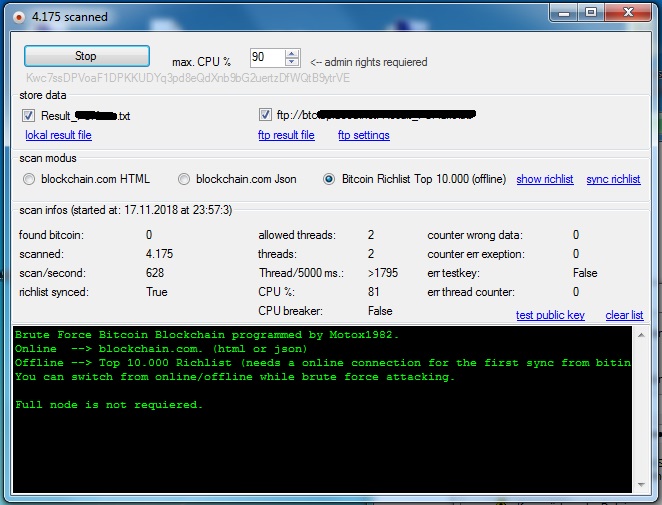Image resolution: width=662 pixels, height=505 pixels.
Task: Click the log scrollbar up arrow
Action: (641, 335)
